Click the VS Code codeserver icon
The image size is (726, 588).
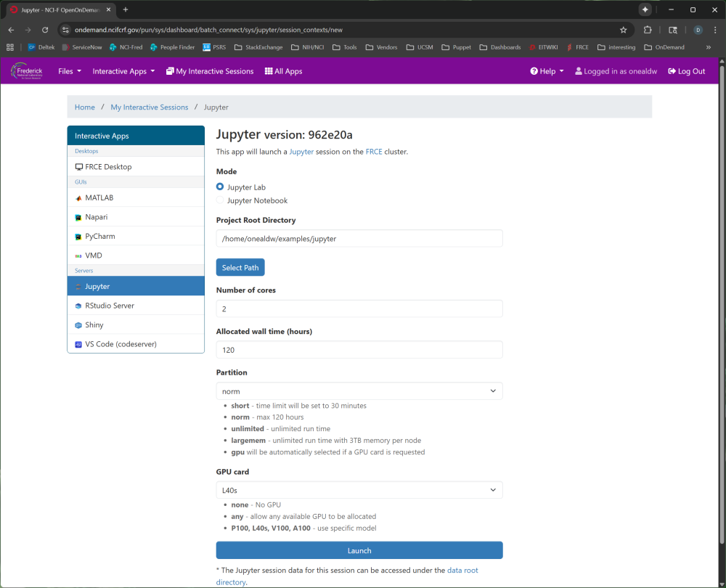(x=78, y=344)
